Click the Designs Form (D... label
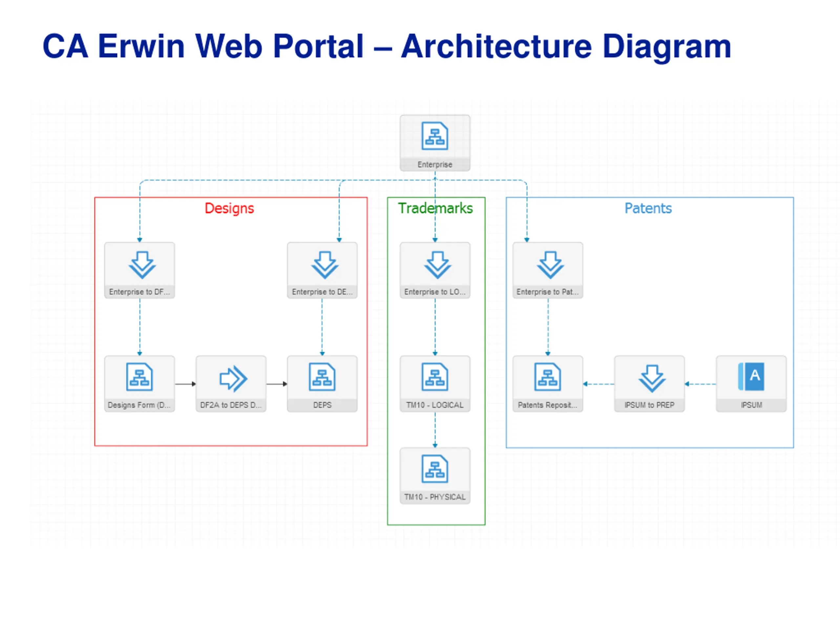This screenshot has height=630, width=840. [x=139, y=405]
